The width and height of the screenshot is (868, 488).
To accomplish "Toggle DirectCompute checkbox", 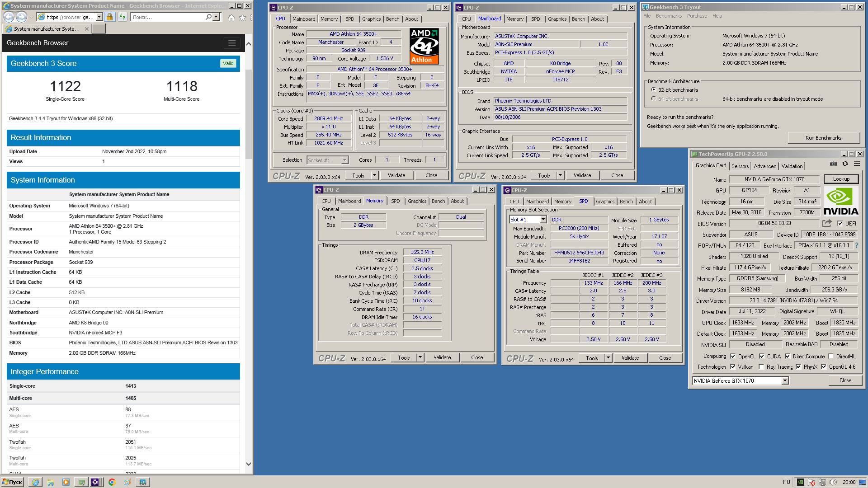I will (x=788, y=356).
